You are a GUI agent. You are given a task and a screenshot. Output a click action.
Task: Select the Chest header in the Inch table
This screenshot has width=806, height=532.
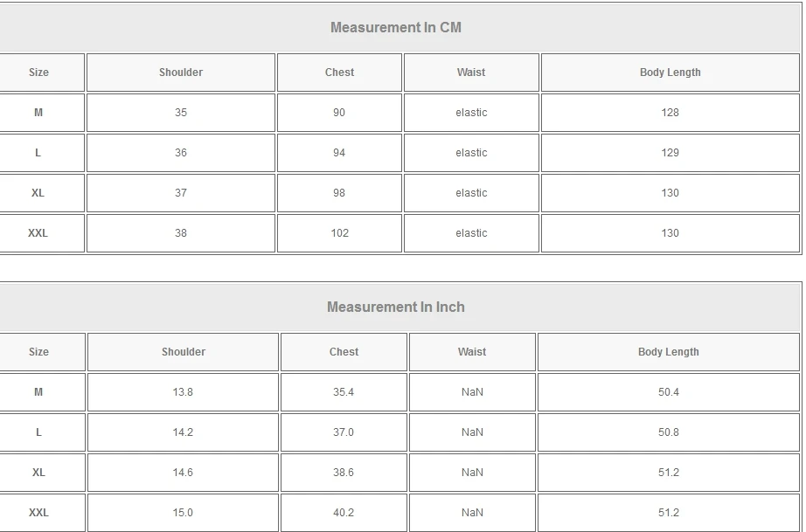(344, 352)
